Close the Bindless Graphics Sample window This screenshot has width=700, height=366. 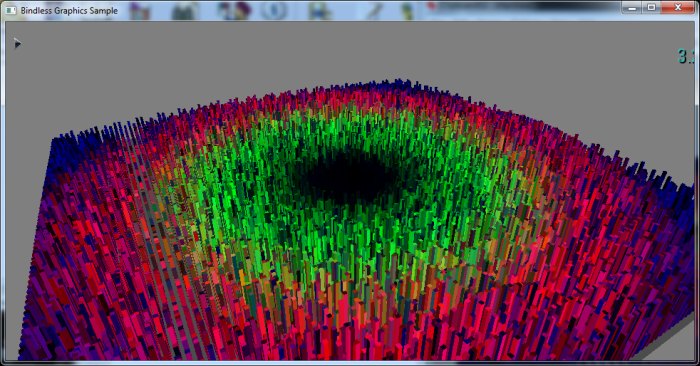point(678,8)
